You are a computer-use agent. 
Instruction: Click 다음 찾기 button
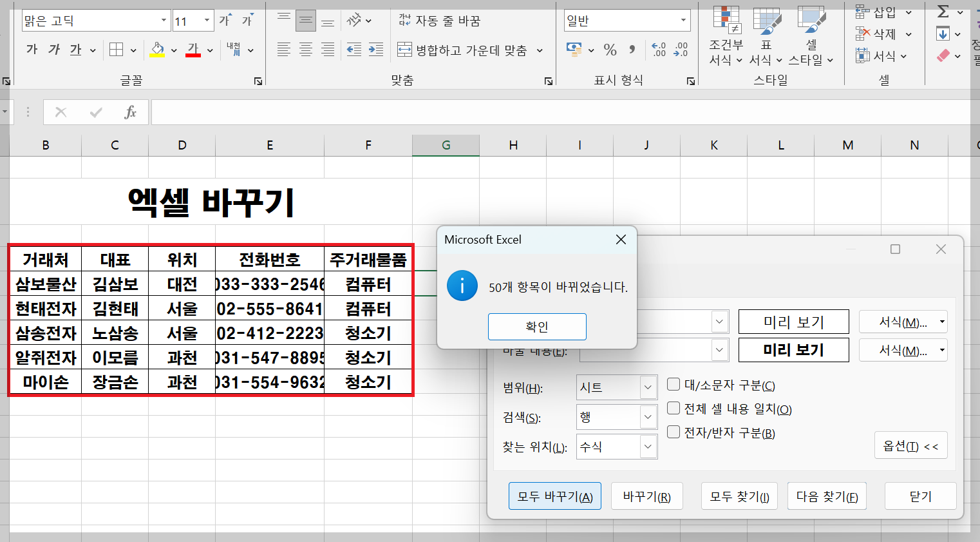tap(827, 496)
